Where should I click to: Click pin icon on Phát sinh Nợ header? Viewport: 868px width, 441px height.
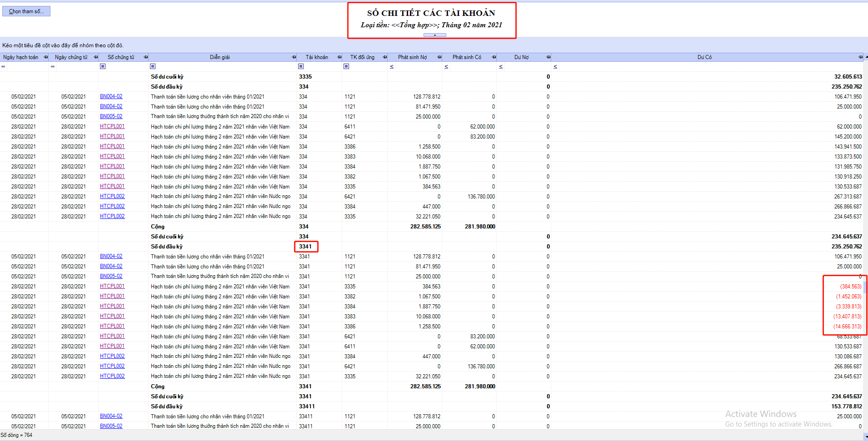[x=439, y=57]
